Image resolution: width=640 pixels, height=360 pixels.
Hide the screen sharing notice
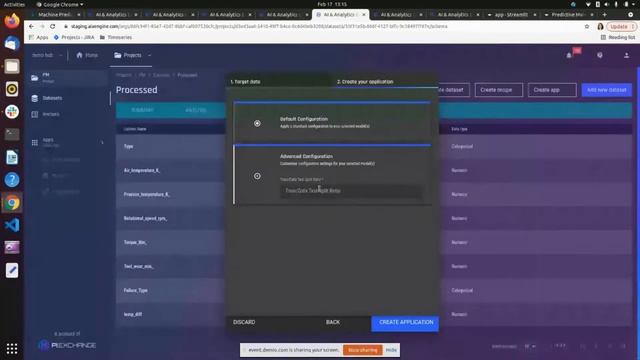[x=391, y=350]
